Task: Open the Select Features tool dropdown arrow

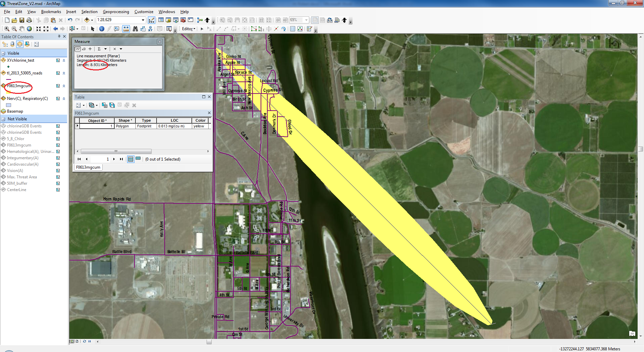Action: point(77,29)
